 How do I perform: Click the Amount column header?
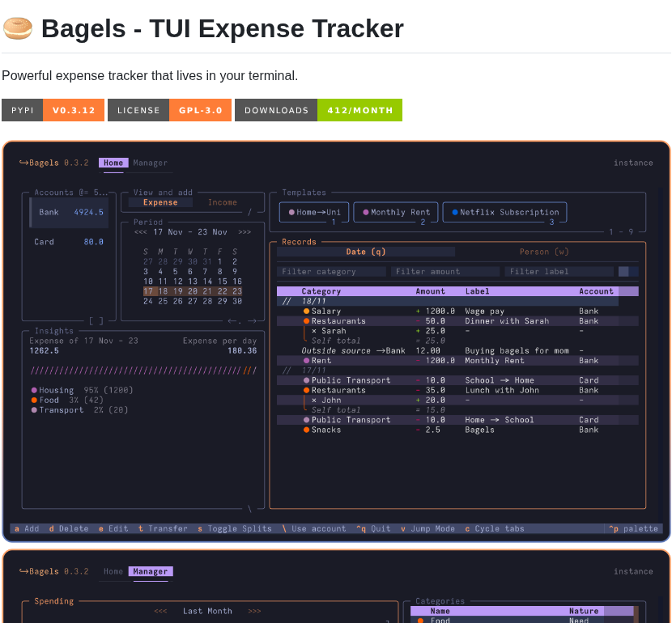(430, 291)
